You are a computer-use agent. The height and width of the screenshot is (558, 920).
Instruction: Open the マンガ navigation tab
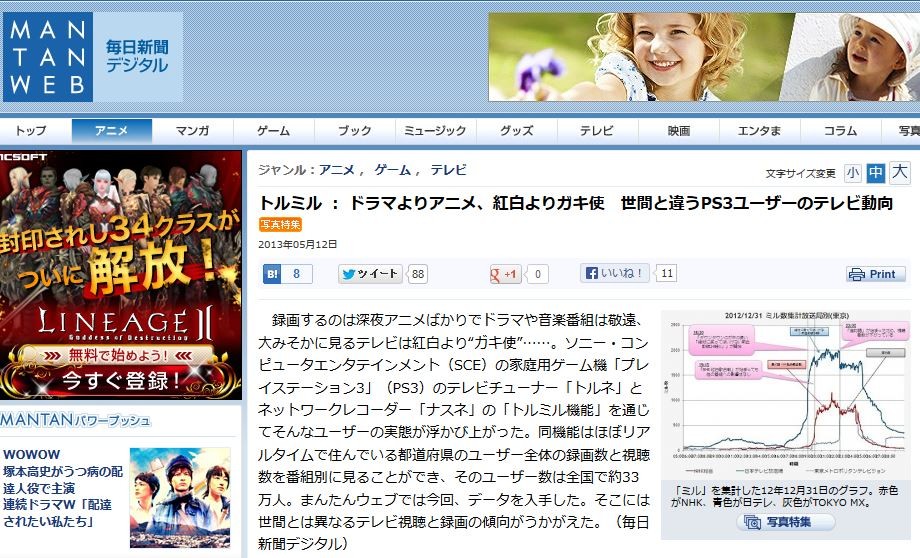(x=192, y=131)
